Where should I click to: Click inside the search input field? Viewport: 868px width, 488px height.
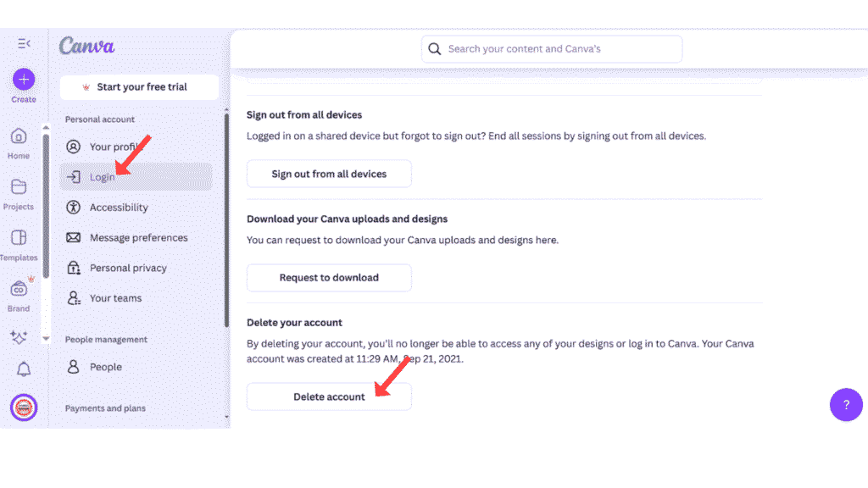(551, 49)
